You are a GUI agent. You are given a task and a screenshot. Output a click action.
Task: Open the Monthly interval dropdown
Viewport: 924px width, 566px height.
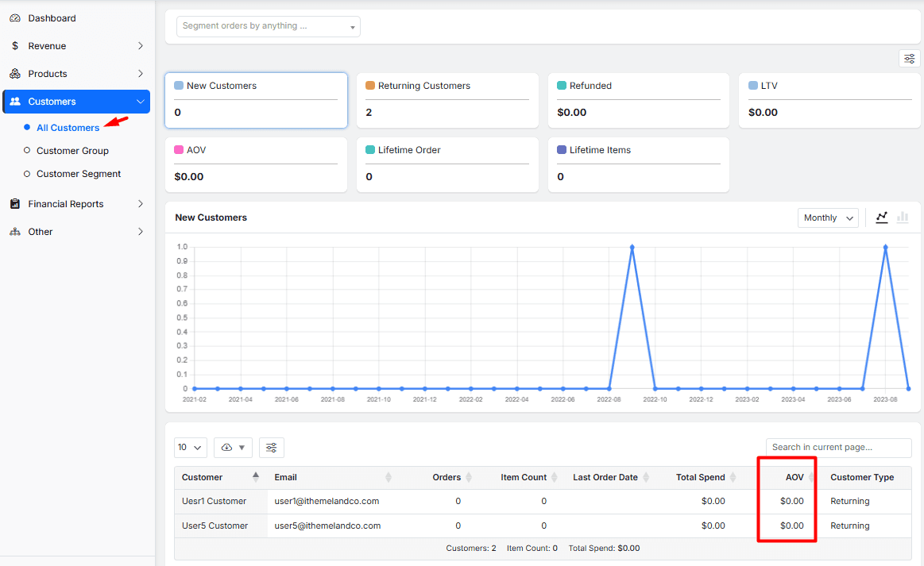click(828, 217)
